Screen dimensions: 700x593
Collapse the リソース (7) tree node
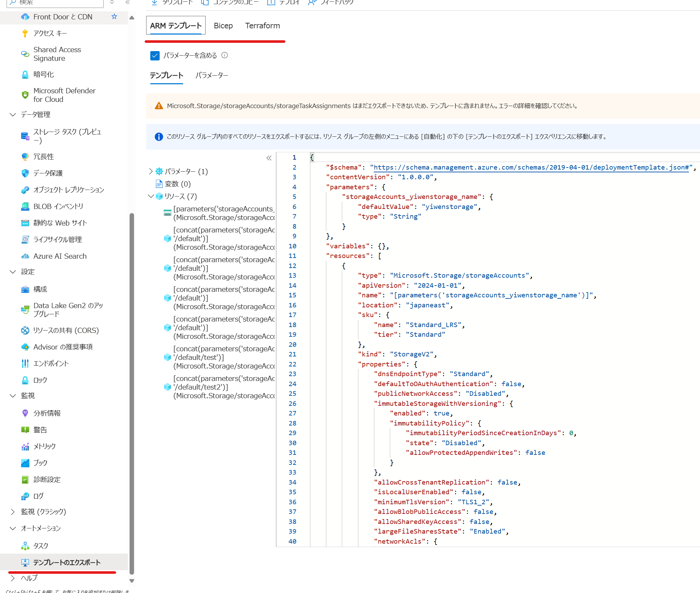click(x=151, y=196)
